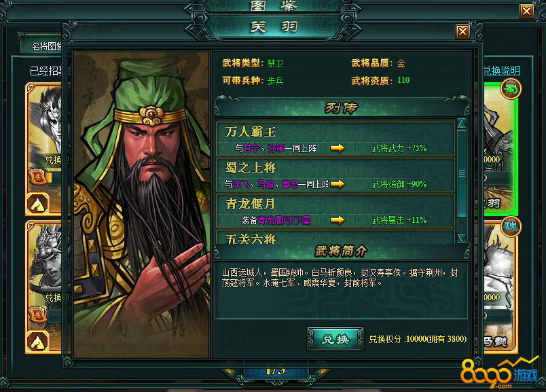Close the 关羽 detail dialog

pos(462,32)
